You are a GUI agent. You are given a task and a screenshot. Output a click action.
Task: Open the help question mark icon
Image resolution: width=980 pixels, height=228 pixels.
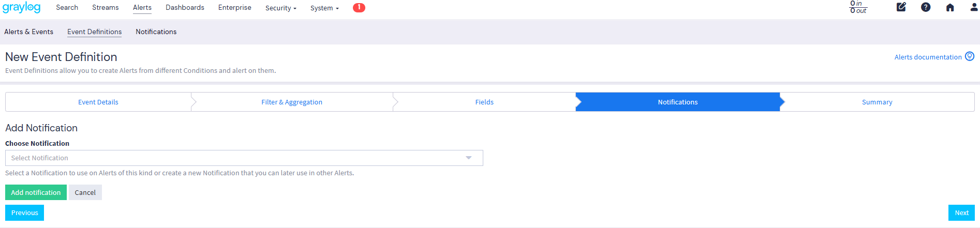click(926, 7)
